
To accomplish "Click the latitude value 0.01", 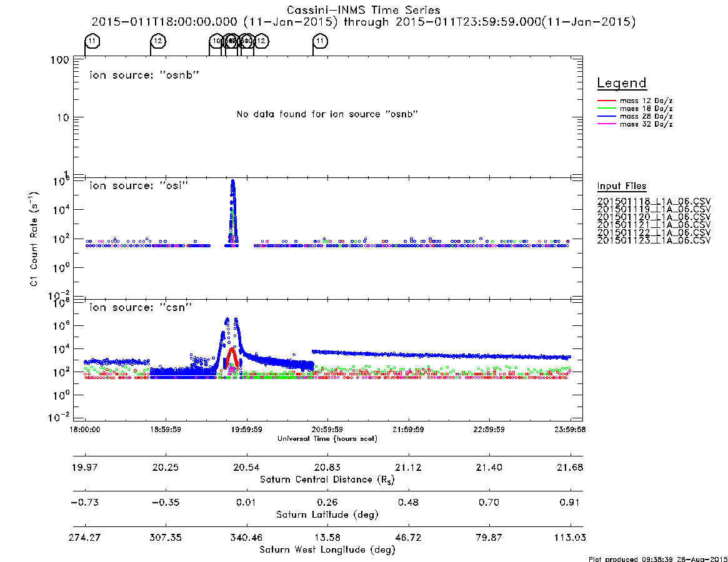I will click(247, 503).
